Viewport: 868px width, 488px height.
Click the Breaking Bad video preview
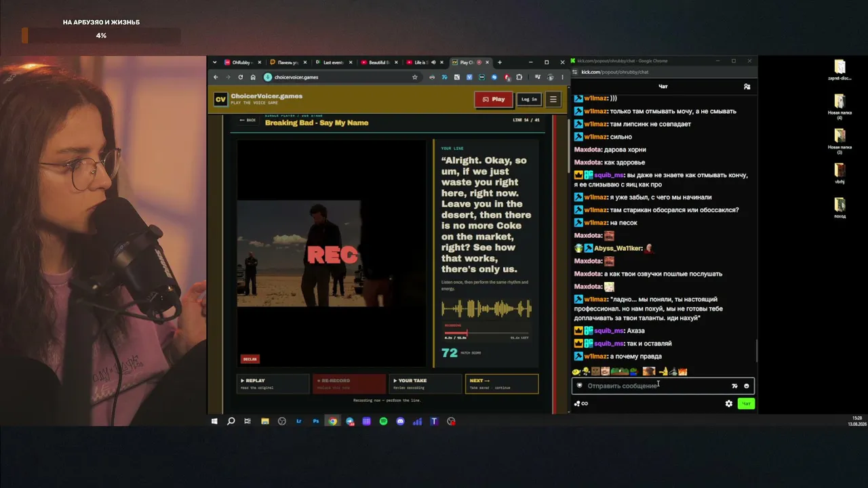(332, 253)
